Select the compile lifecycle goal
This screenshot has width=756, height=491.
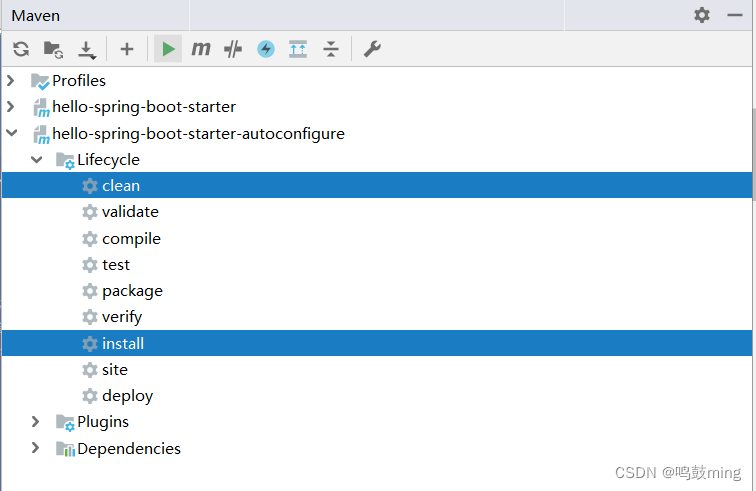click(x=131, y=239)
